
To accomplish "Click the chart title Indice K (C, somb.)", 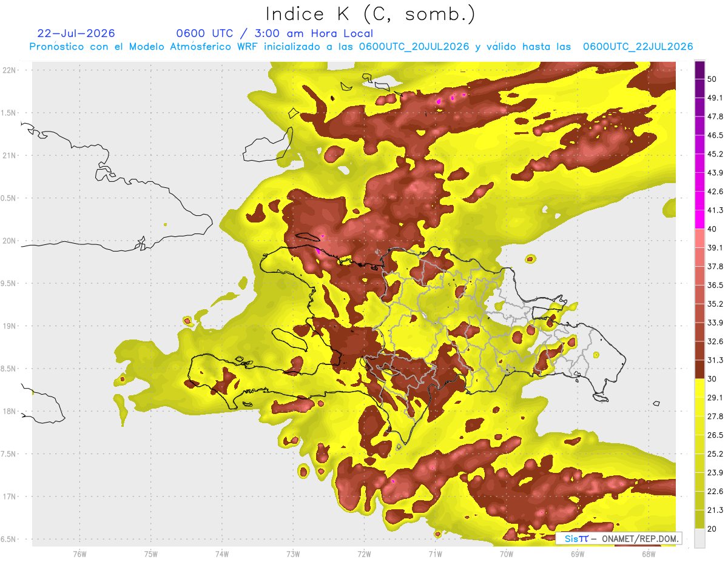I will coord(371,14).
